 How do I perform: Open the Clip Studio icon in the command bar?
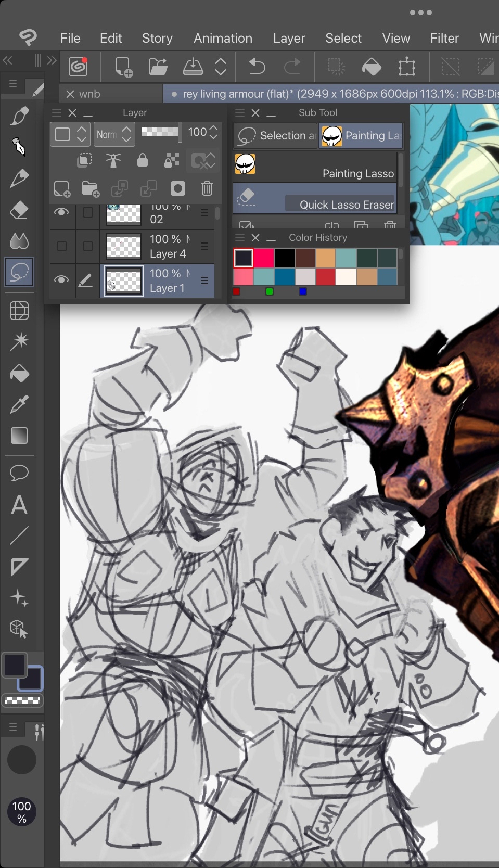tap(78, 67)
